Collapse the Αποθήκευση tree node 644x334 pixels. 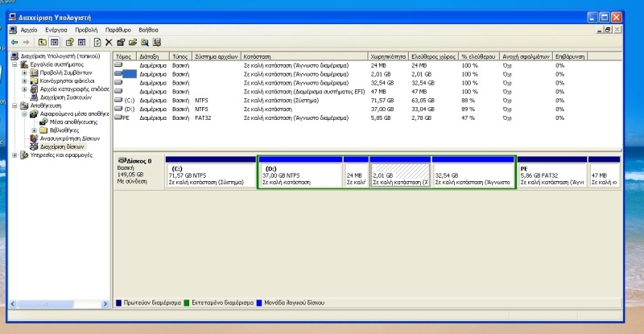(x=14, y=105)
